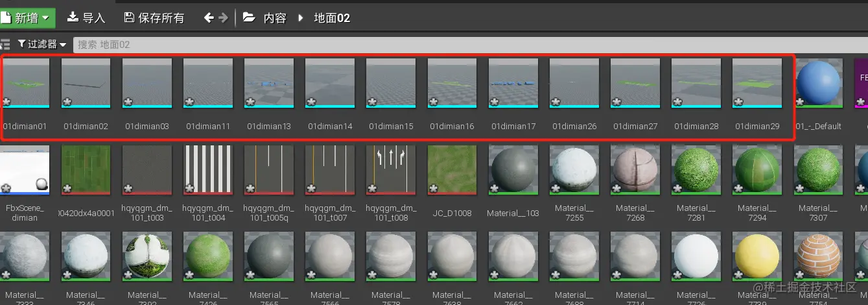Select the dark grey bottom-row sphere
Image resolution: width=868 pixels, height=305 pixels.
pos(269,256)
